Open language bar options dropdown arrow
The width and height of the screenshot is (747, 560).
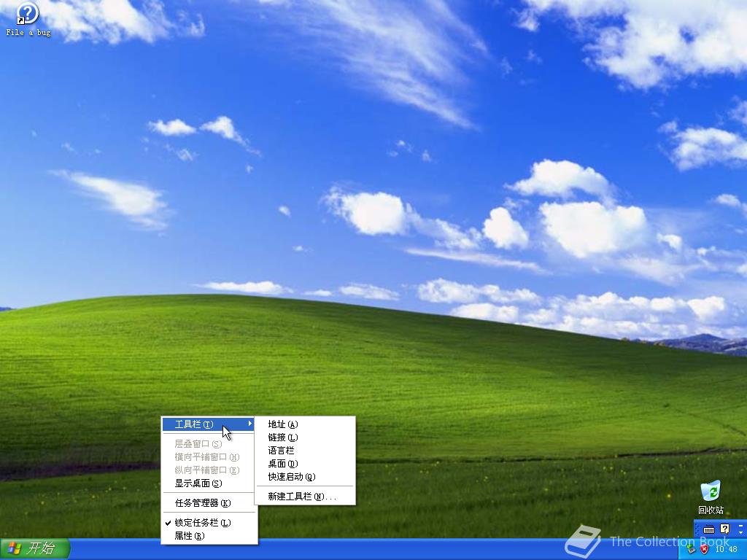pyautogui.click(x=740, y=532)
